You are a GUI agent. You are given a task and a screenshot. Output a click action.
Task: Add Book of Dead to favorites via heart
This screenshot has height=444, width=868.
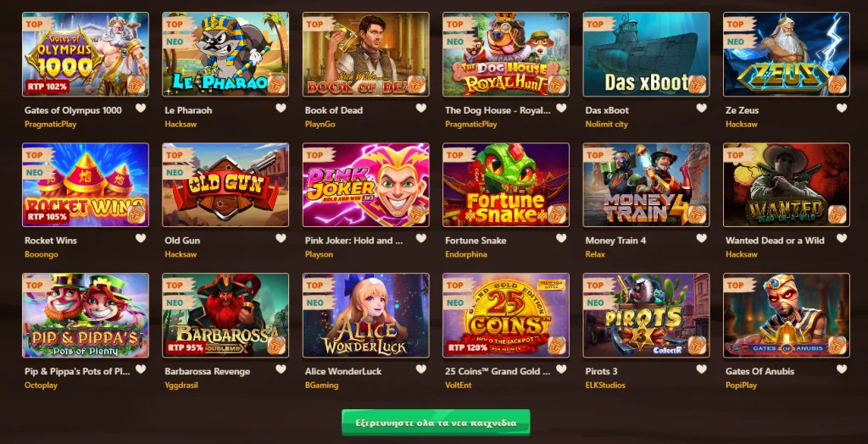tap(421, 108)
